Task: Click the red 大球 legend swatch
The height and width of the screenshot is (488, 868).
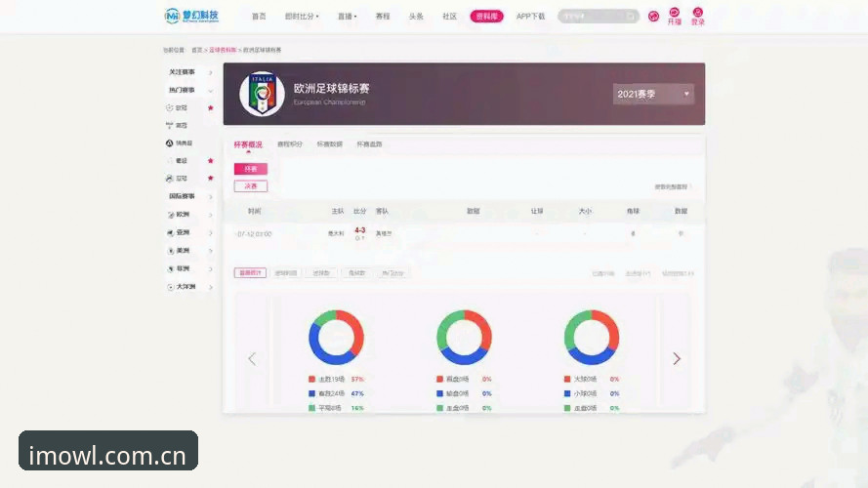Action: coord(567,379)
